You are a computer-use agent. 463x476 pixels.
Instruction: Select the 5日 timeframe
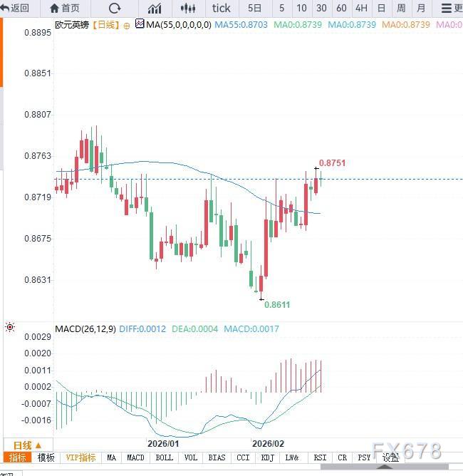point(254,8)
